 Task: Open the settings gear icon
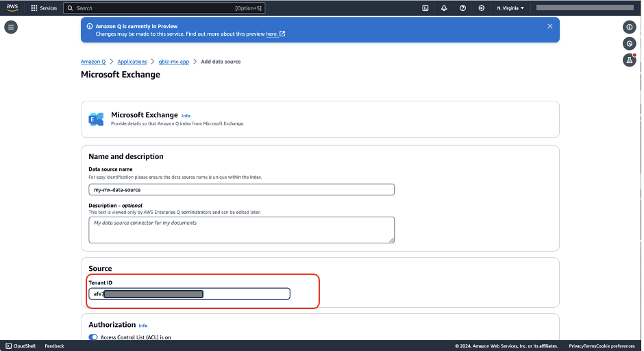(482, 8)
